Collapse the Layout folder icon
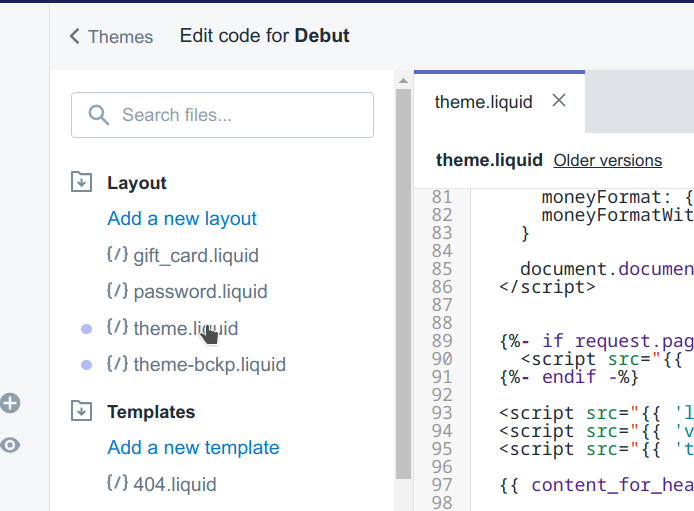The height and width of the screenshot is (511, 694). click(x=81, y=182)
